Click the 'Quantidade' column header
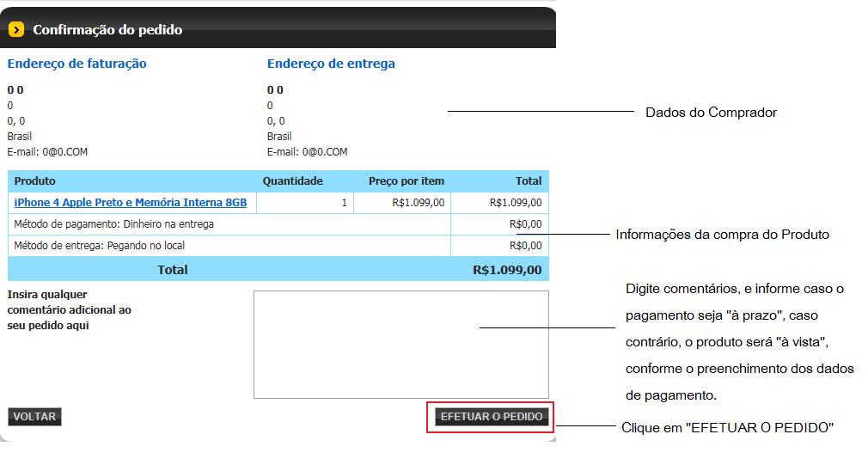The image size is (868, 471). [292, 181]
